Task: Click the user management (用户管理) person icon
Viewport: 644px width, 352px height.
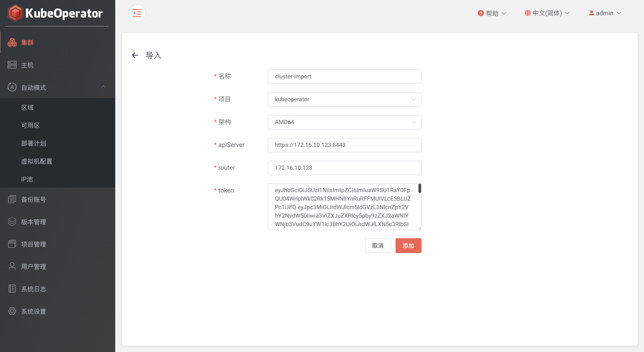Action: [12, 266]
